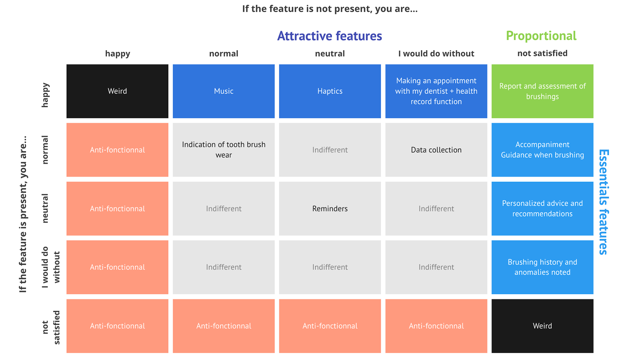Click the title 'If the feature is not present'
The height and width of the screenshot is (364, 628).
330,9
